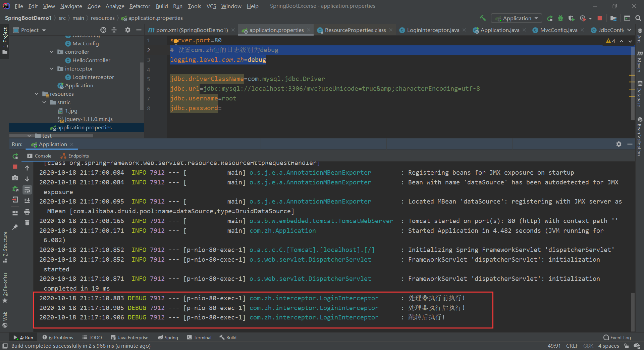Toggle Structure side tool window
644x350 pixels.
(5, 247)
